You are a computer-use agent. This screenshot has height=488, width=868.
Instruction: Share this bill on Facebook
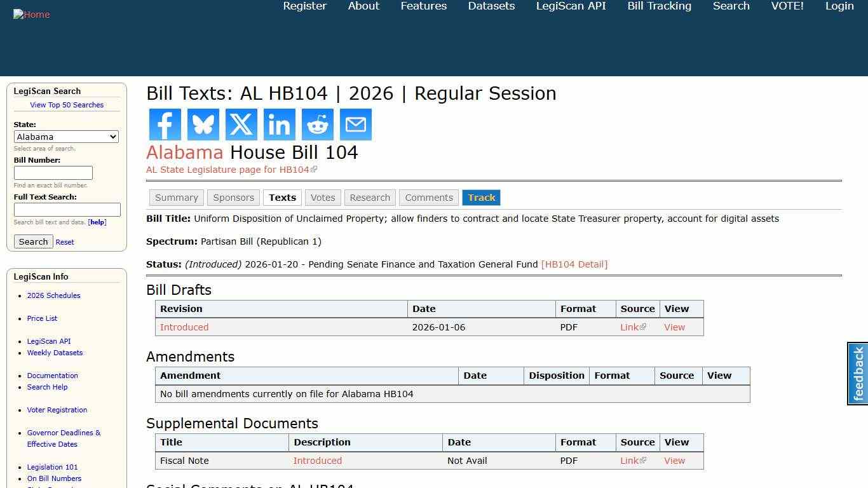(165, 125)
